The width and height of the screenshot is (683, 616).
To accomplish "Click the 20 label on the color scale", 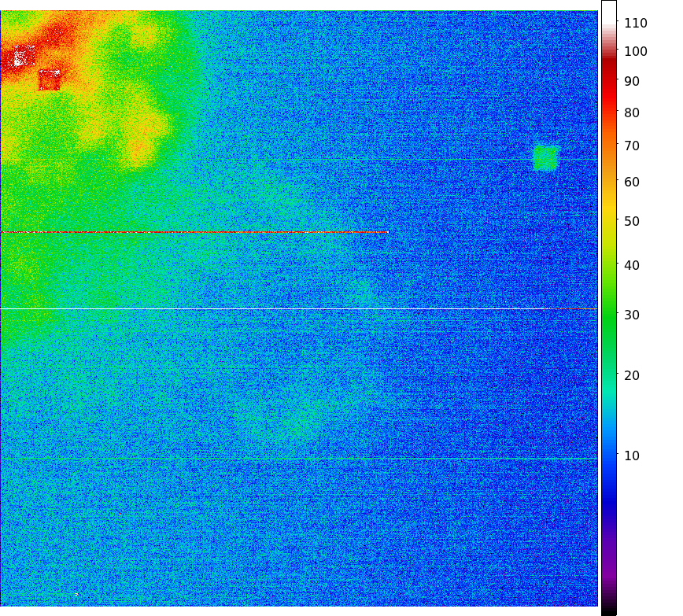I will (x=632, y=376).
